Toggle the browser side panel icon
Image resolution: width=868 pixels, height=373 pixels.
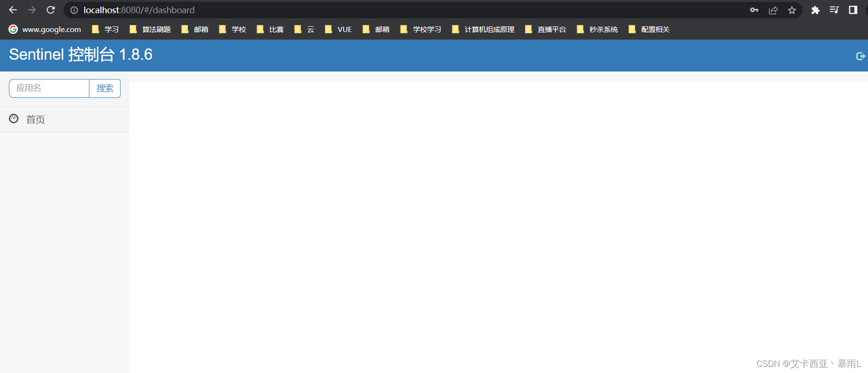tap(853, 10)
